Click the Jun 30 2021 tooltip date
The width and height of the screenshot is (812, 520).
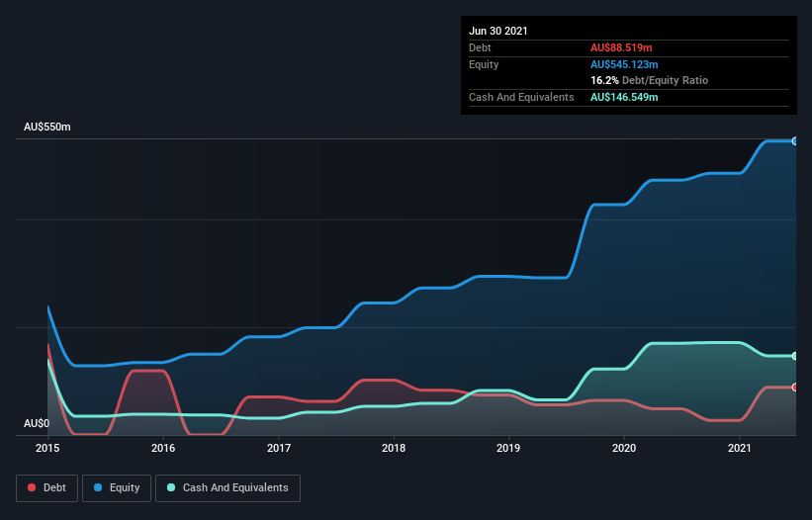click(498, 31)
